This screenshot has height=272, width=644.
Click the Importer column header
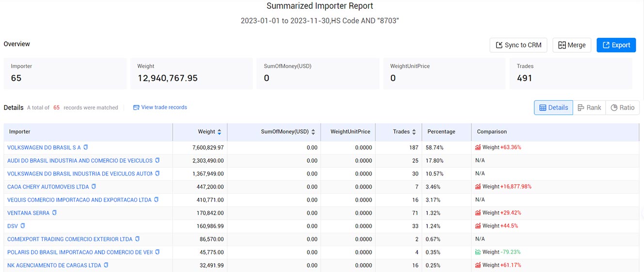[19, 132]
